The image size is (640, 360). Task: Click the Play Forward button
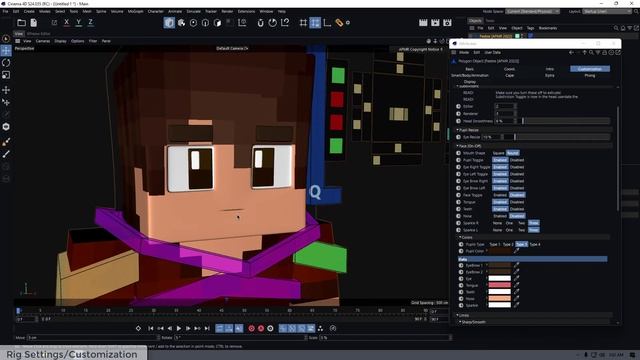point(179,328)
